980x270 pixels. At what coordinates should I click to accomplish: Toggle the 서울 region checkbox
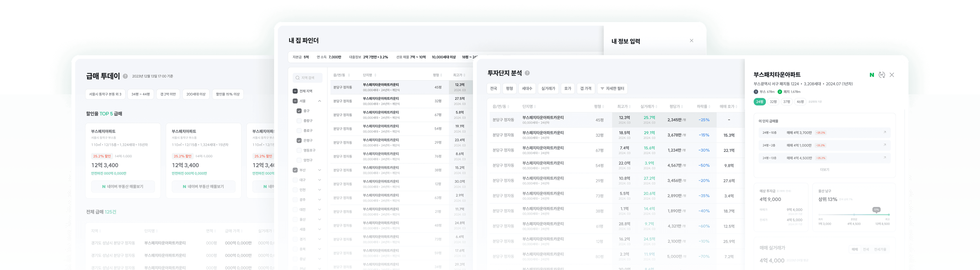295,101
